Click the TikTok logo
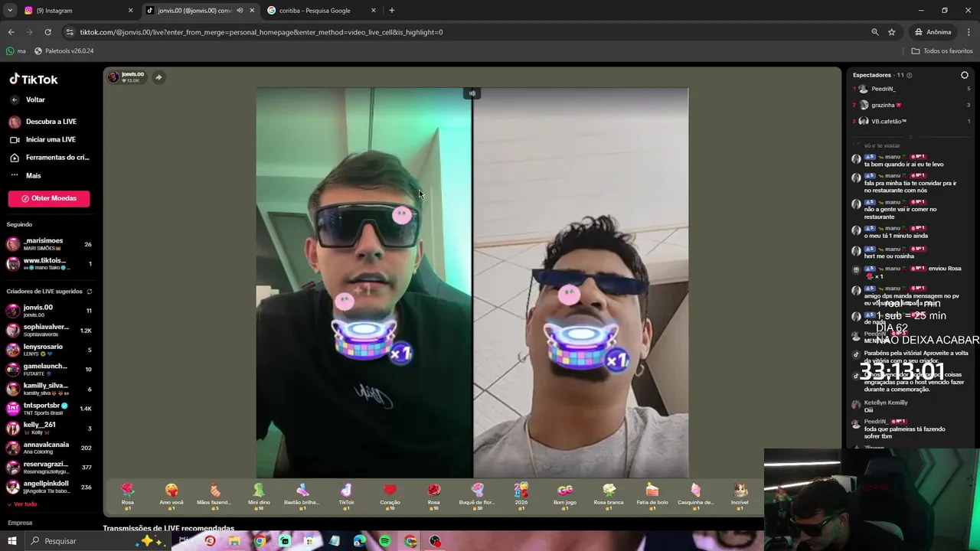Screen dimensions: 980x551 coord(34,79)
